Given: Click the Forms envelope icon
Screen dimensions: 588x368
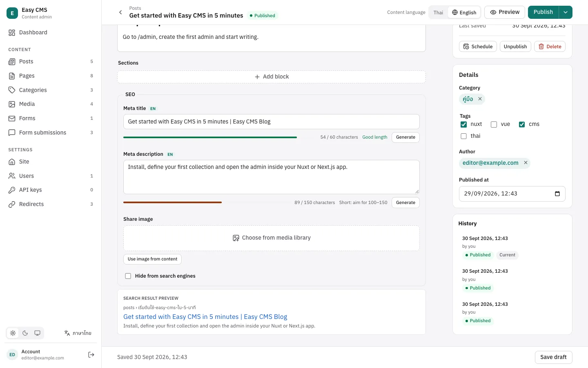Looking at the screenshot, I should coord(12,119).
